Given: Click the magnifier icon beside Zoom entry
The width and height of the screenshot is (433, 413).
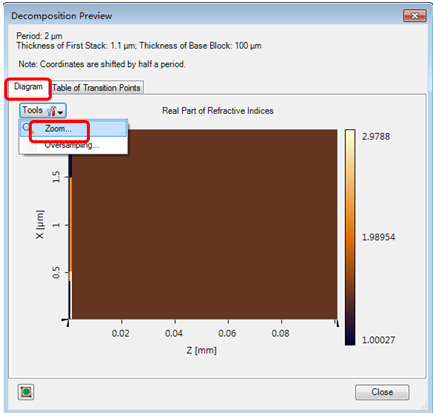Looking at the screenshot, I should pyautogui.click(x=26, y=128).
